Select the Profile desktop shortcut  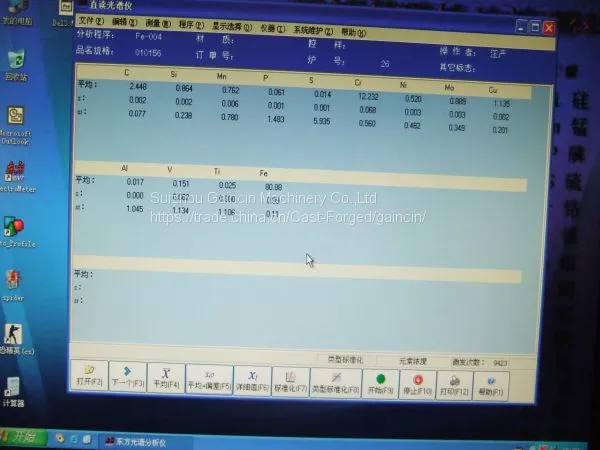[x=15, y=232]
